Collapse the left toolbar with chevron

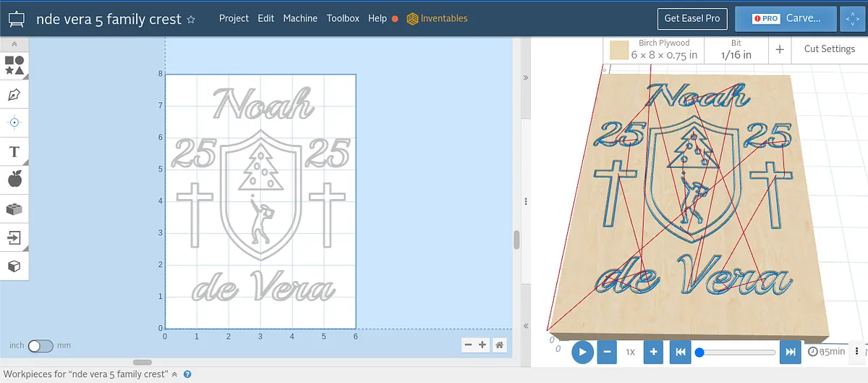point(14,44)
